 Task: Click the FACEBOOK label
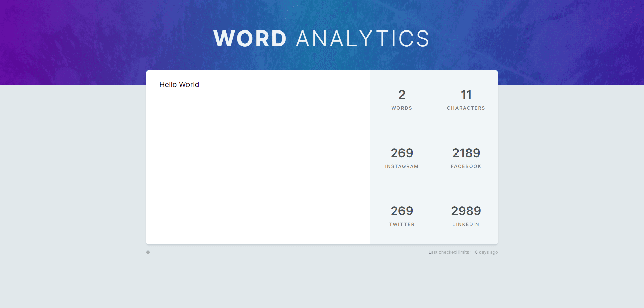pyautogui.click(x=466, y=166)
